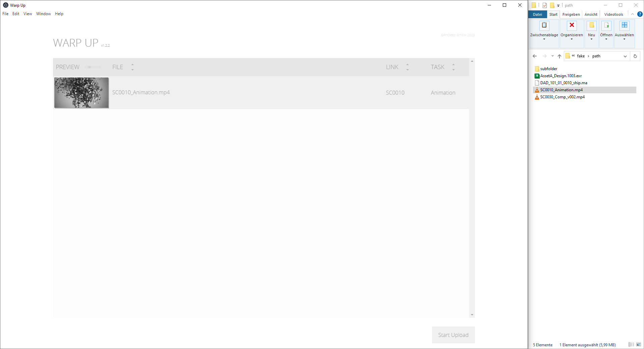Expand the address bar path dropdown

(625, 56)
